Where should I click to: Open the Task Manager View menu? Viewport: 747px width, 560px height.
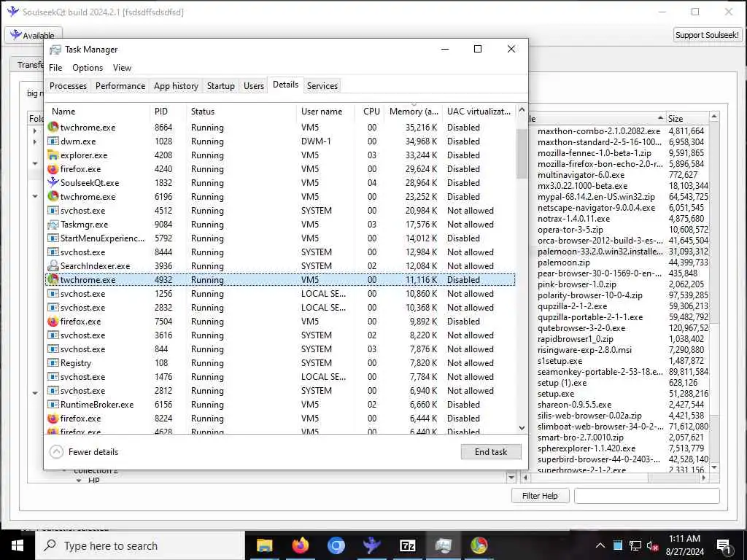122,68
